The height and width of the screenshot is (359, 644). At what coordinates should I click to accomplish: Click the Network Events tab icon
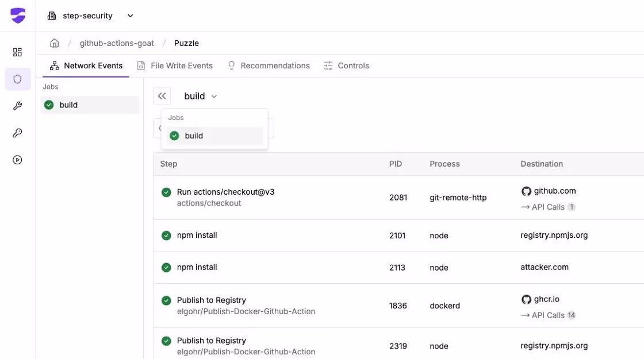click(54, 65)
